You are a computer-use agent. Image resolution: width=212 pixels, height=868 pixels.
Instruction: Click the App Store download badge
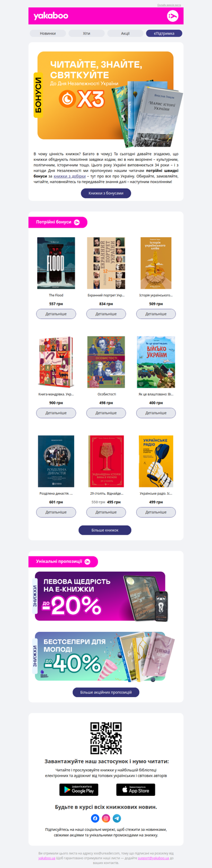point(136,789)
